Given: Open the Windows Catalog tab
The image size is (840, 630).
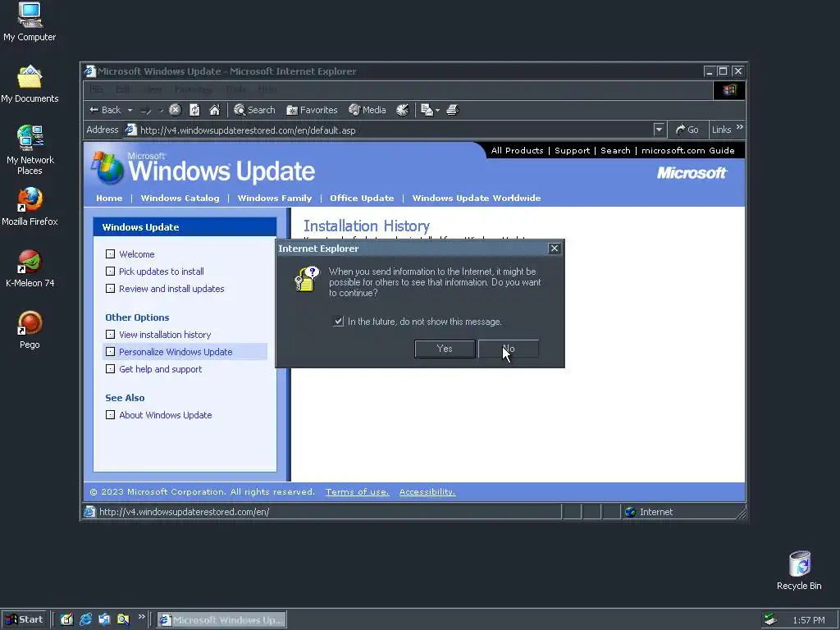Looking at the screenshot, I should click(x=180, y=198).
